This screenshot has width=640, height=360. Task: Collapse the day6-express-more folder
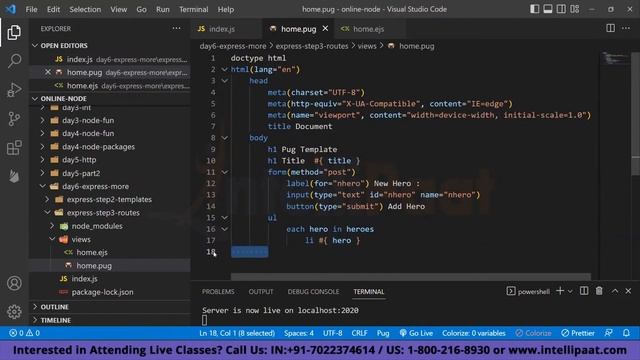pyautogui.click(x=96, y=186)
